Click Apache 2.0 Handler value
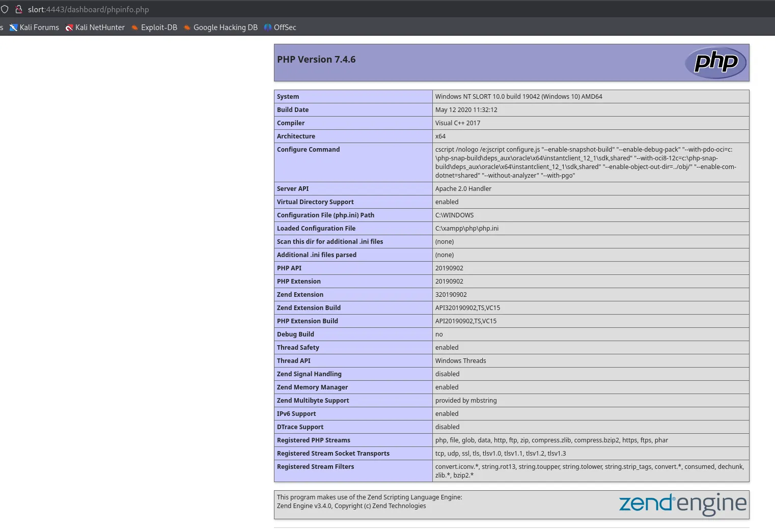The height and width of the screenshot is (532, 775). coord(463,189)
